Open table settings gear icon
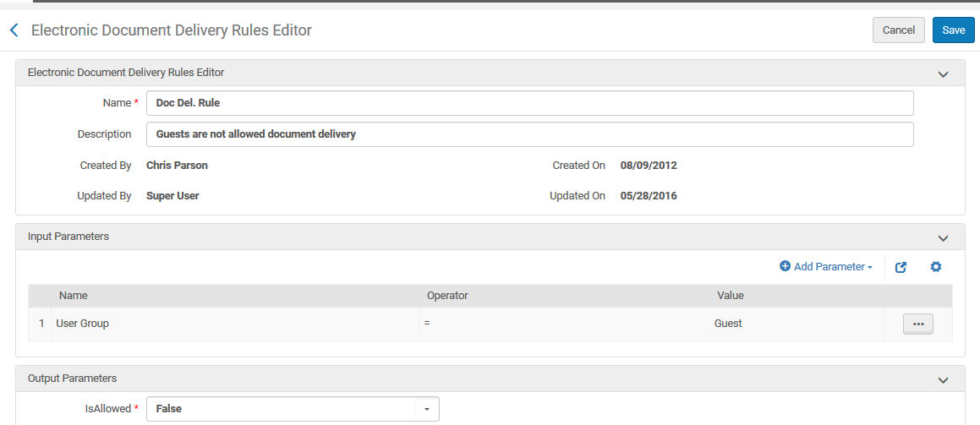Image resolution: width=980 pixels, height=425 pixels. click(x=935, y=267)
